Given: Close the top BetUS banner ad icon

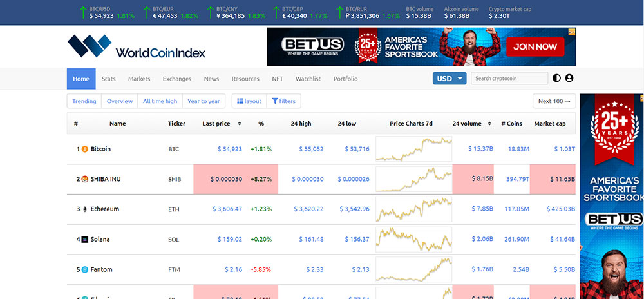Looking at the screenshot, I should click(x=572, y=31).
